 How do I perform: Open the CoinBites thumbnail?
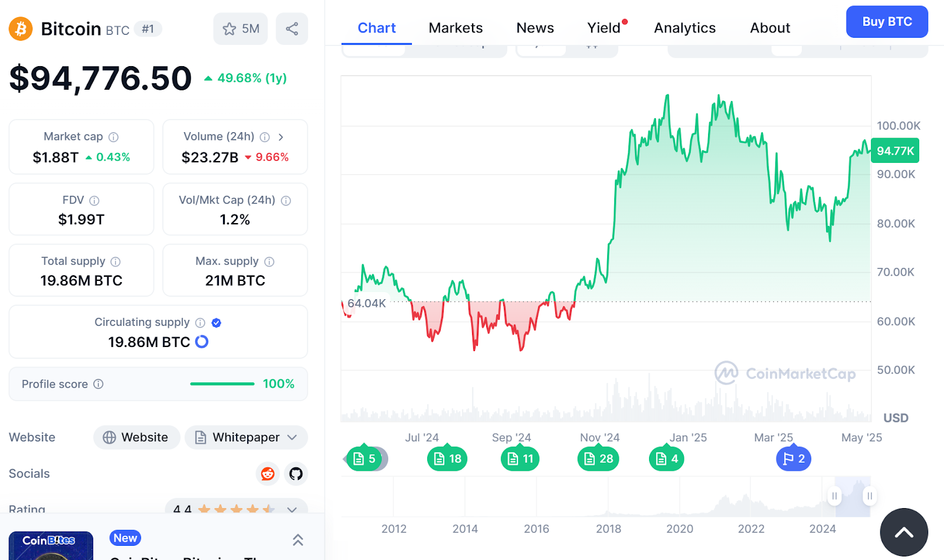(x=51, y=546)
